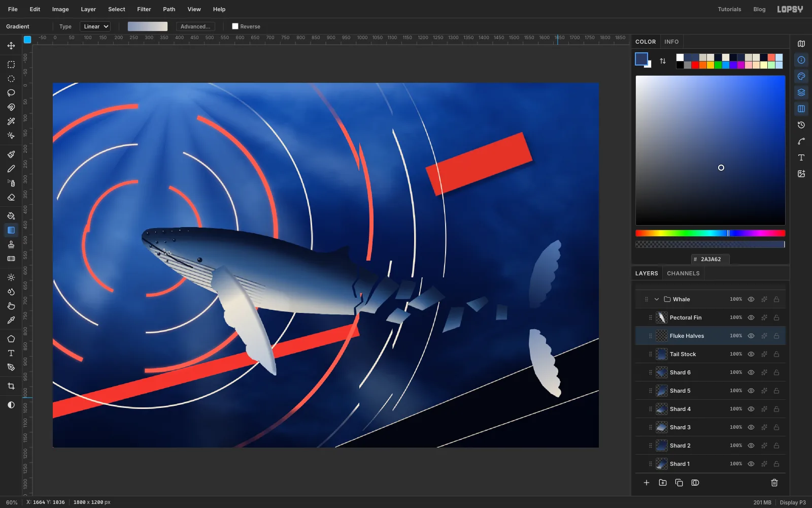Add a new layer with plus icon

click(647, 483)
